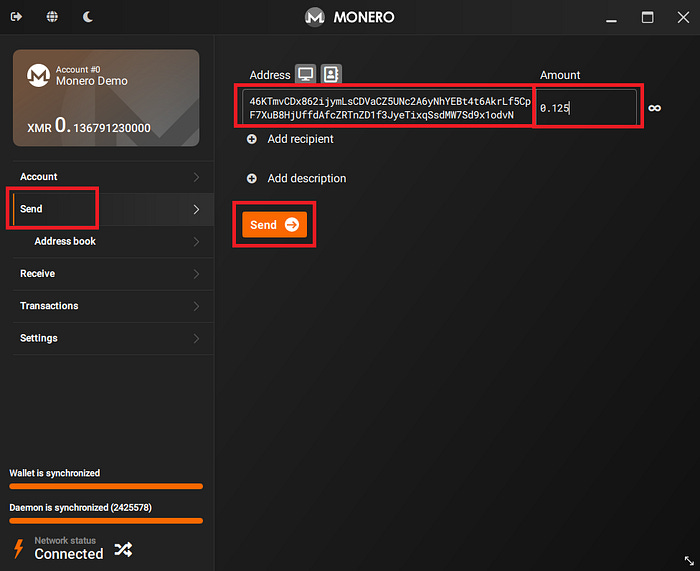This screenshot has width=700, height=571.
Task: Click the Connected network status text
Action: click(x=69, y=554)
